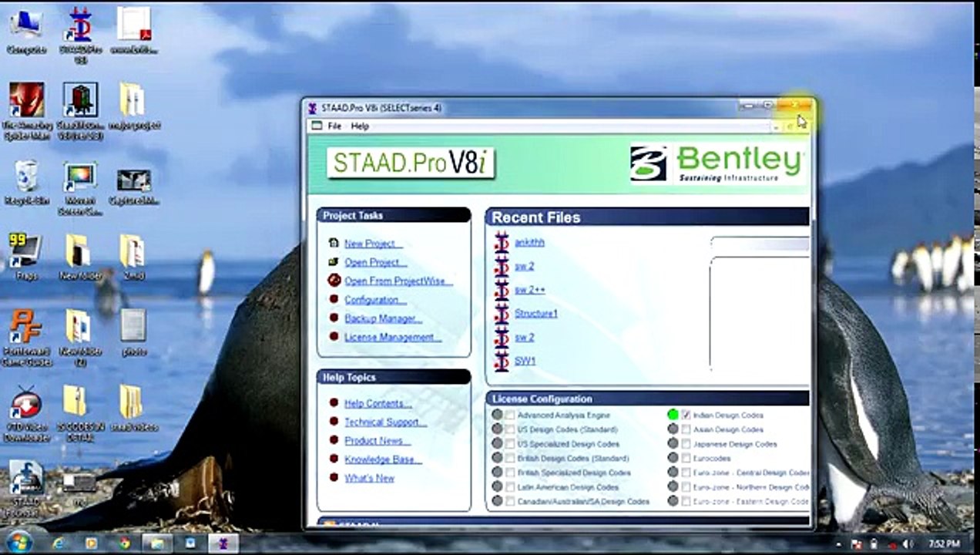Open Computer desktop icon
Viewport: 980px width, 555px height.
pos(26,32)
